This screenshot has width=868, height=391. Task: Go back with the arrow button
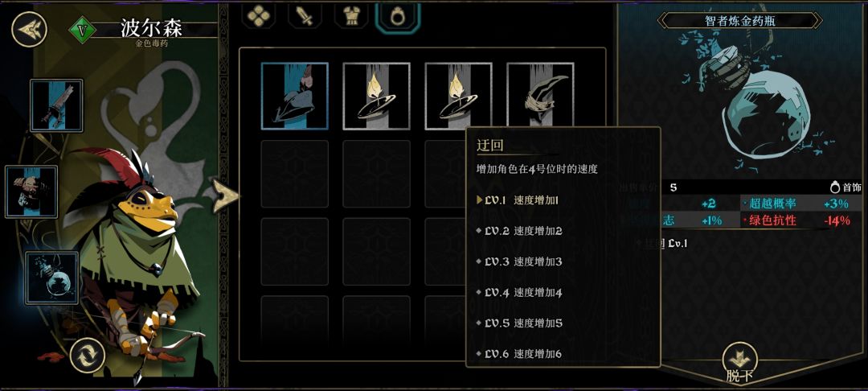[30, 29]
